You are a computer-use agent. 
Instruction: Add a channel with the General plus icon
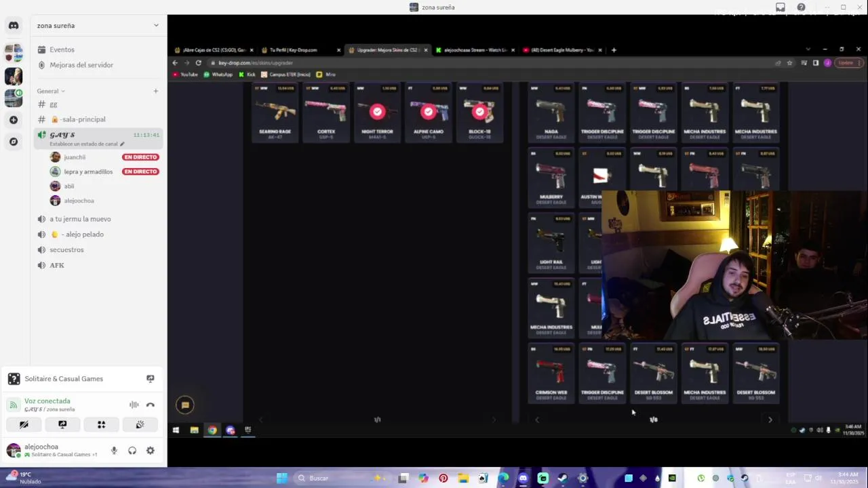tap(155, 91)
